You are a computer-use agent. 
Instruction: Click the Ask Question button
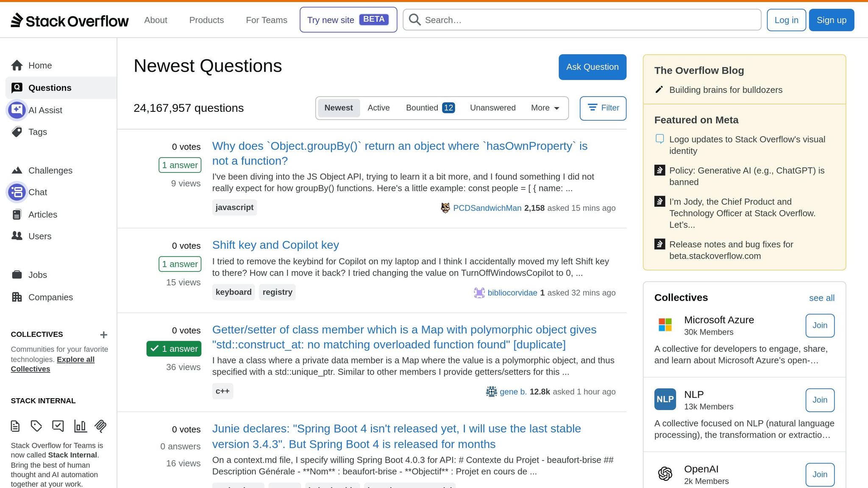point(592,67)
